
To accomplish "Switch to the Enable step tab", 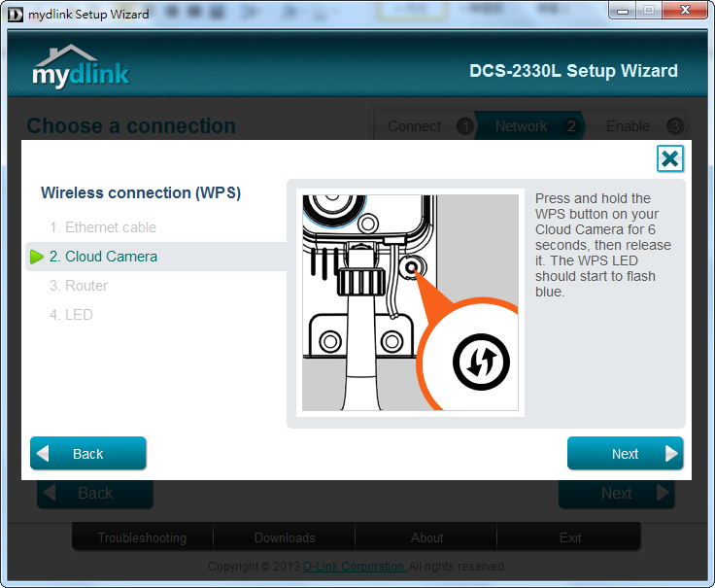I will (629, 126).
